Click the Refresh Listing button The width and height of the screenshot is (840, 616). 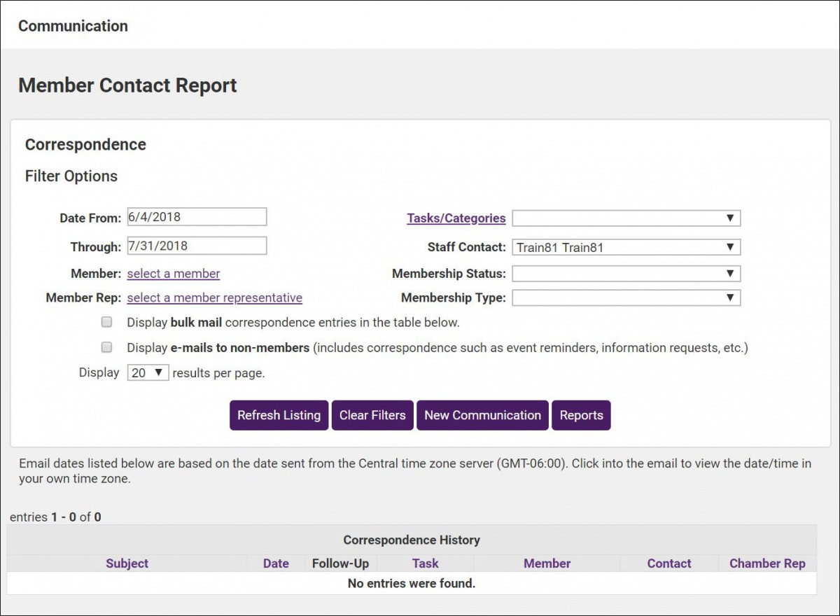(279, 414)
